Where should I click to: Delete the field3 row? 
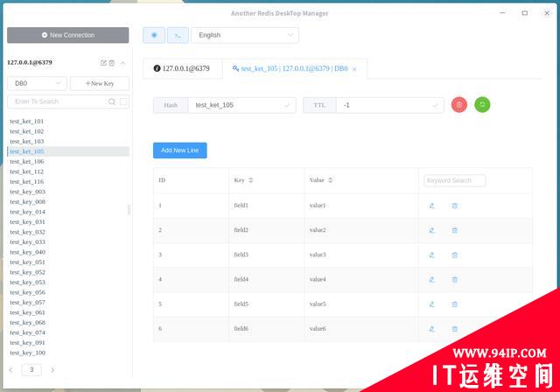(x=455, y=255)
